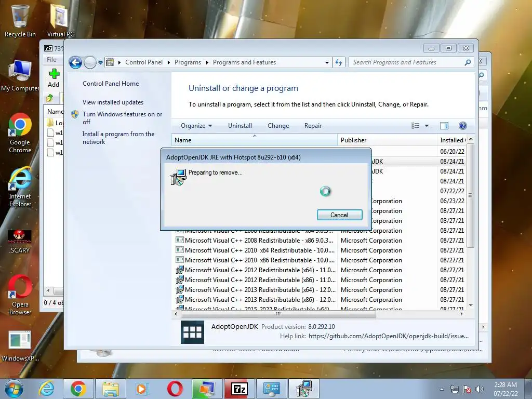
Task: Select Microsoft Visual C++ 2013 Redistributable (x86) row
Action: point(320,299)
